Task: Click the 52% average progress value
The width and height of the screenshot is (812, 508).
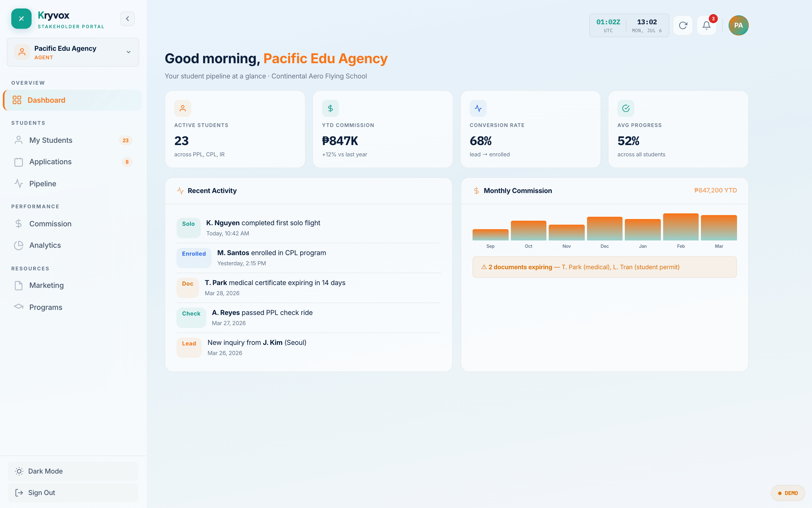Action: [x=628, y=141]
